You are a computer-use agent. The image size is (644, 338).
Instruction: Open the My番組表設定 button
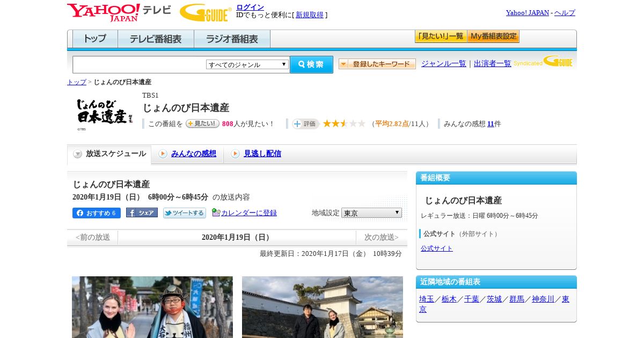click(493, 36)
